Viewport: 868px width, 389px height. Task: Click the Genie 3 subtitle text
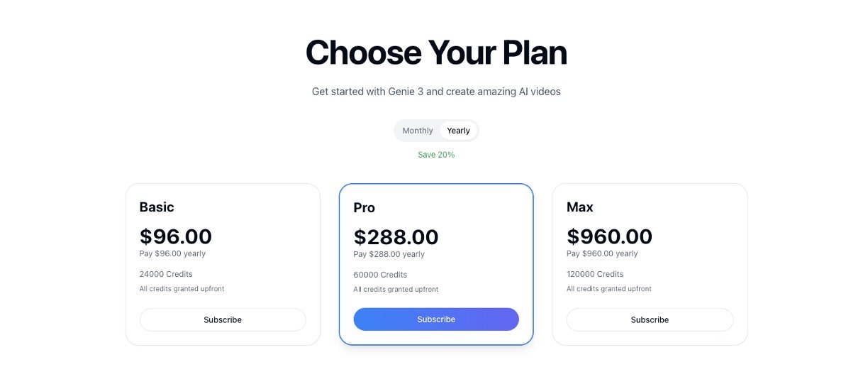pyautogui.click(x=436, y=92)
